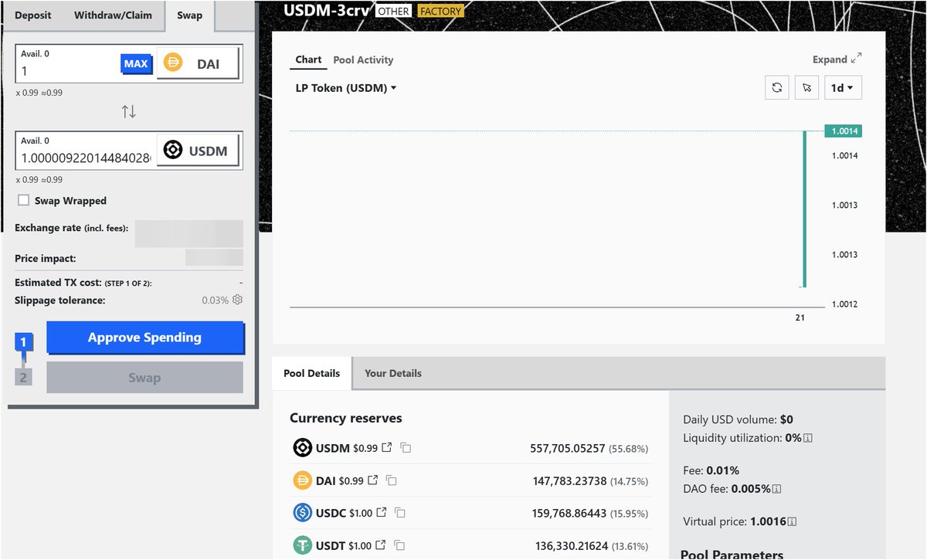
Task: Click the MAX amount button
Action: (x=136, y=64)
